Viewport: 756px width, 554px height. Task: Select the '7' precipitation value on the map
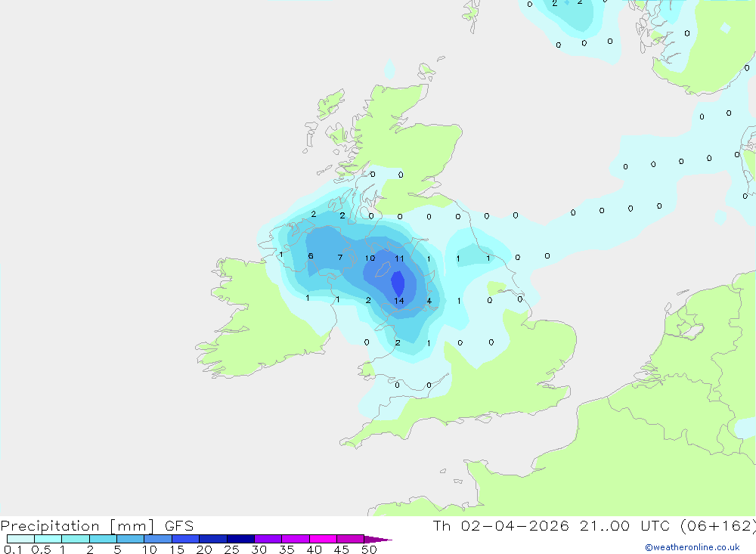coord(340,258)
